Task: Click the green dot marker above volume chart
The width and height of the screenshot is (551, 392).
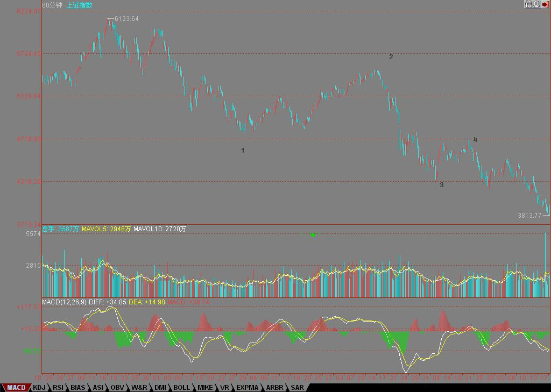Action: pyautogui.click(x=313, y=234)
